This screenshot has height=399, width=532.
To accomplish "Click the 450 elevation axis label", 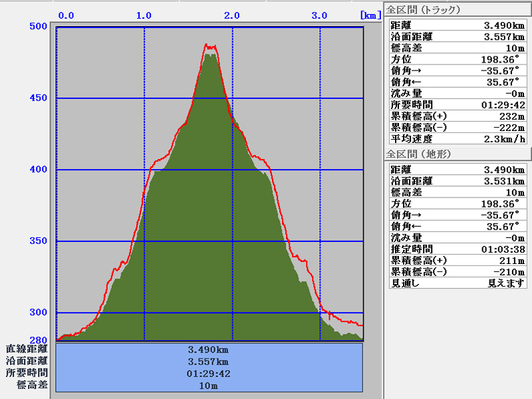I will (x=38, y=98).
